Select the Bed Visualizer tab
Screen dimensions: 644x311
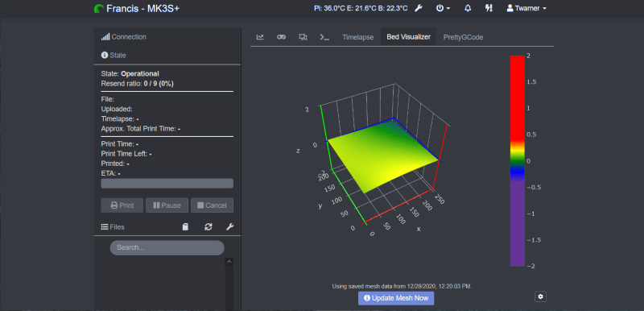pyautogui.click(x=409, y=37)
